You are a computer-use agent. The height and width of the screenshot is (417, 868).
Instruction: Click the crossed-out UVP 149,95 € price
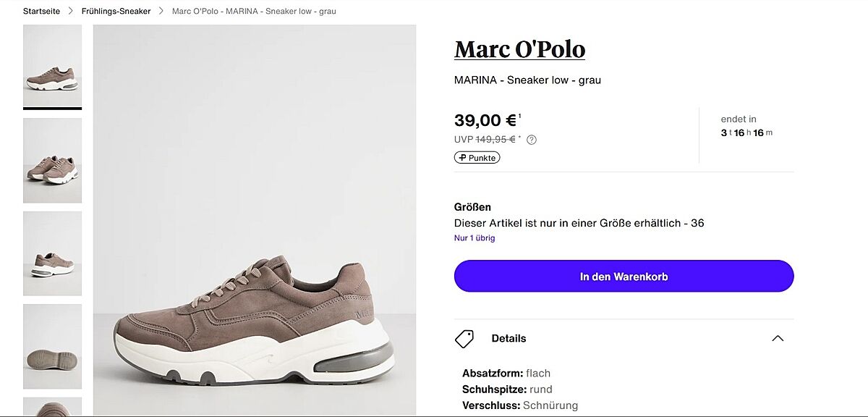(x=495, y=140)
